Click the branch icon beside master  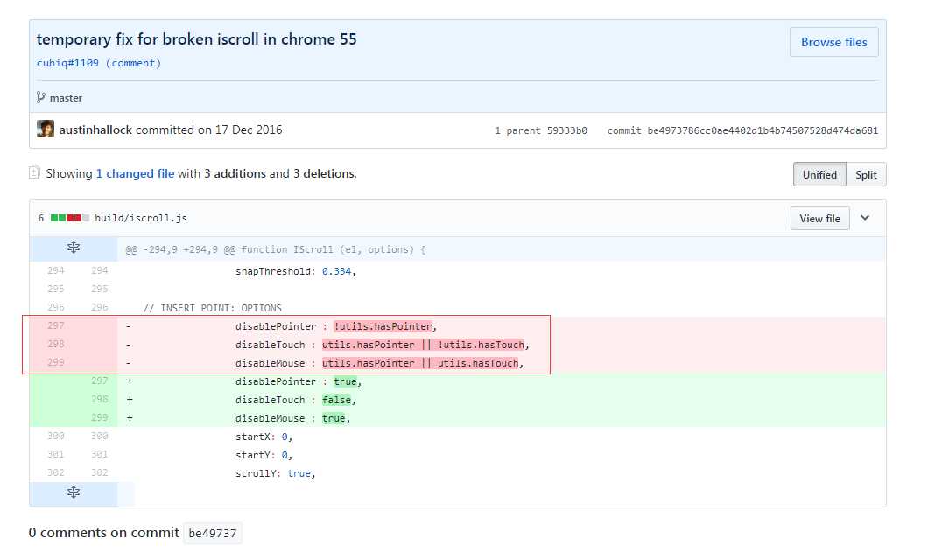coord(41,98)
